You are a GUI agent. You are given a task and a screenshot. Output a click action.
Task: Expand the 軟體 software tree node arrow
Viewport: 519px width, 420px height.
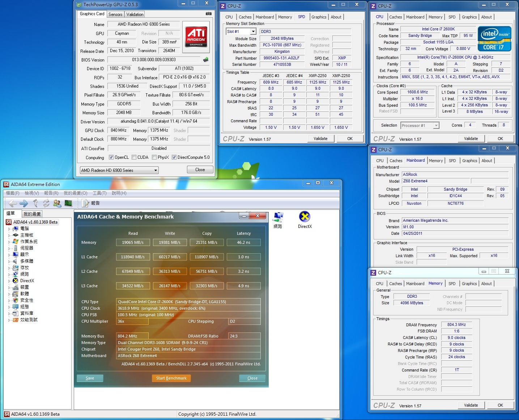tap(9, 294)
